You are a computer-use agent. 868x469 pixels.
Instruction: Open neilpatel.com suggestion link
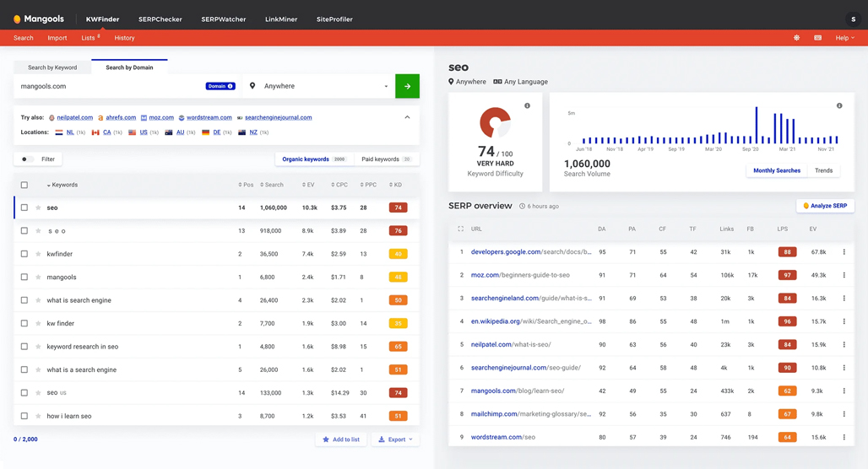tap(75, 117)
